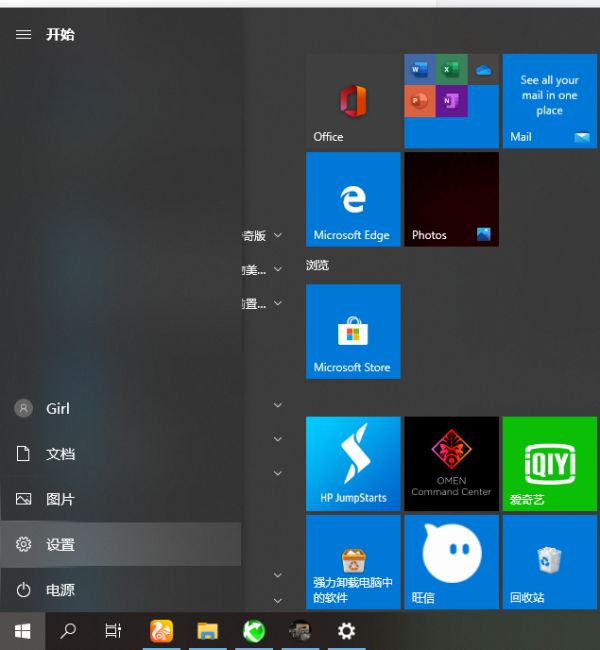Open PowerPoint from the Office folder tile
The width and height of the screenshot is (600, 650).
click(x=419, y=101)
